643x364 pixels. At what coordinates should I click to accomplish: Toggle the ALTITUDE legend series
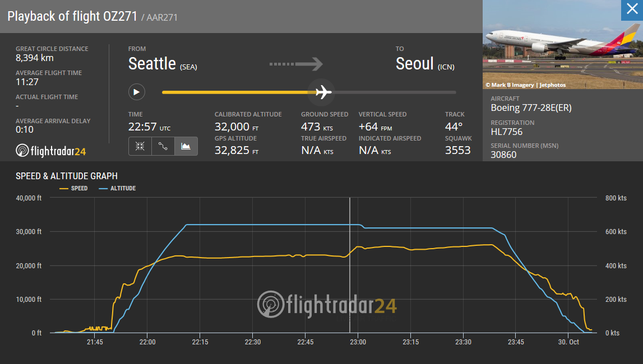click(117, 188)
